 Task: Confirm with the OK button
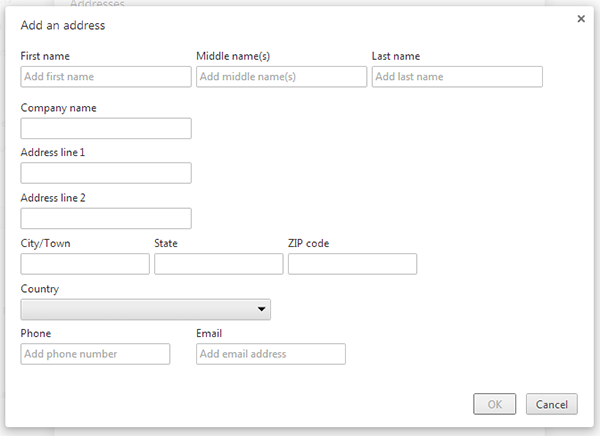494,404
